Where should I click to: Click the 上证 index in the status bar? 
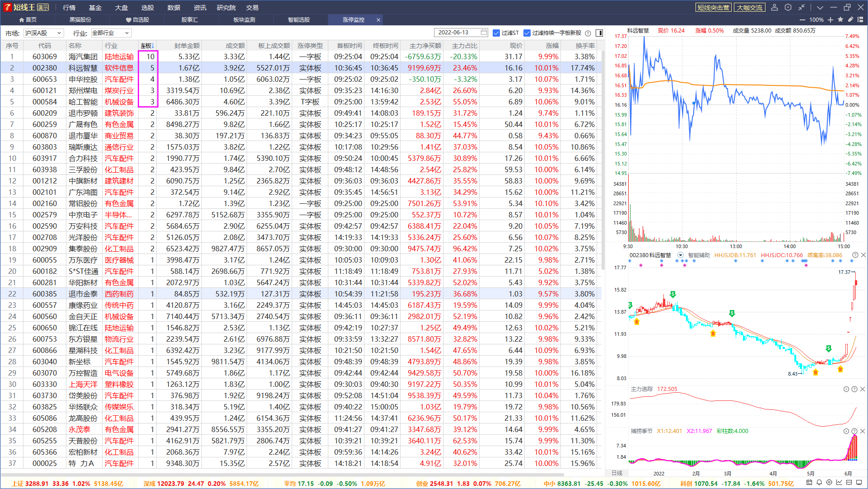point(68,484)
